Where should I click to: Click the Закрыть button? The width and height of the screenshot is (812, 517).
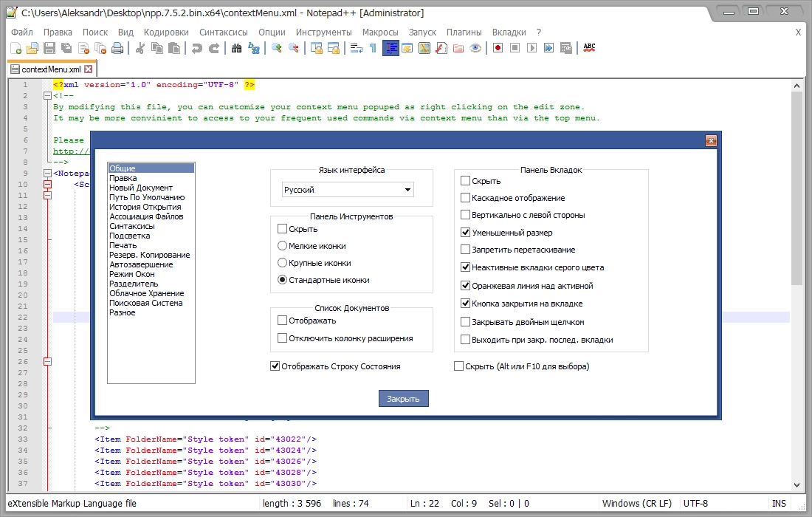point(403,398)
